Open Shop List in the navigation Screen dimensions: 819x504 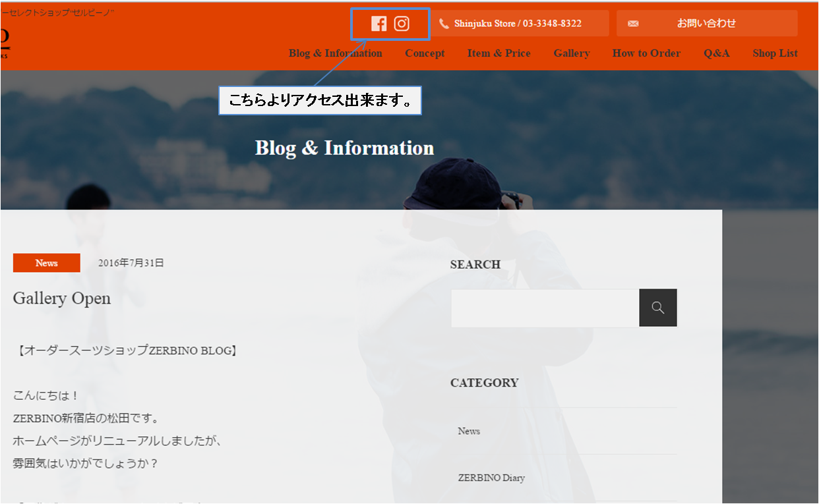[775, 53]
